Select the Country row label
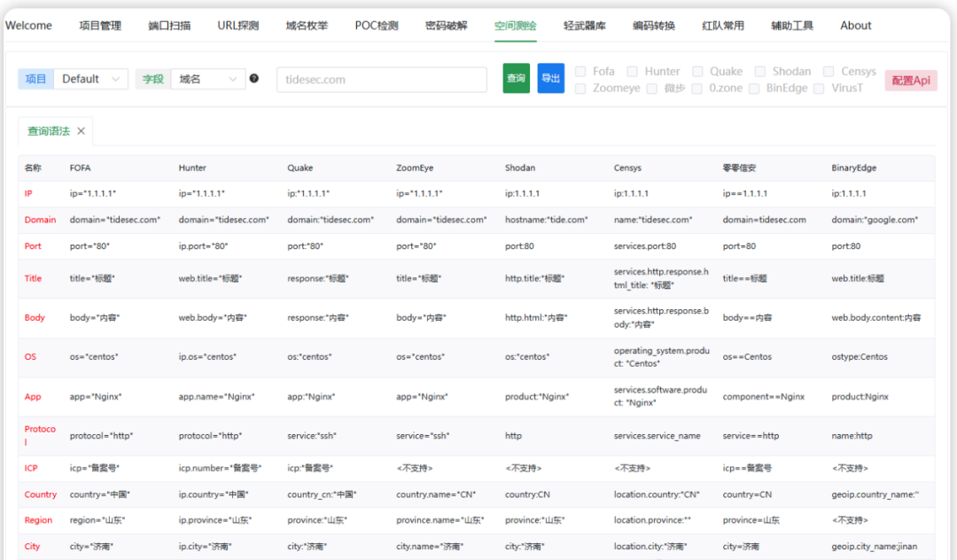 click(x=40, y=494)
